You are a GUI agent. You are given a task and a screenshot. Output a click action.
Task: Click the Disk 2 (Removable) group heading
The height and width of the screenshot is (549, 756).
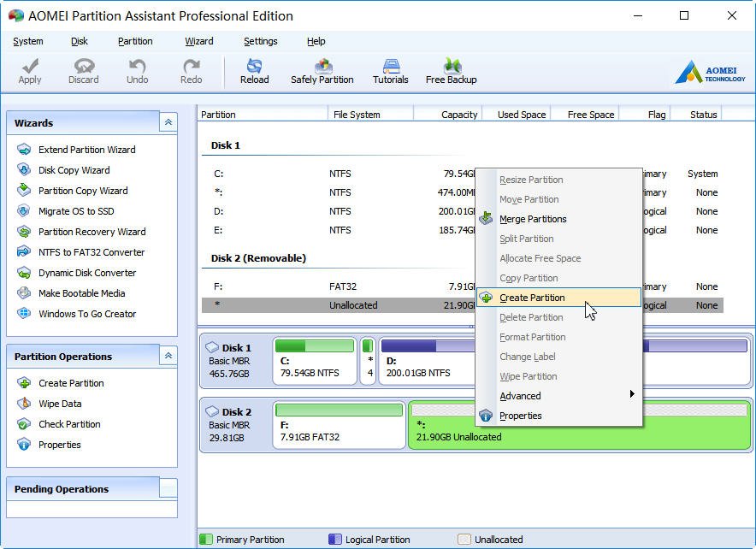(x=258, y=258)
